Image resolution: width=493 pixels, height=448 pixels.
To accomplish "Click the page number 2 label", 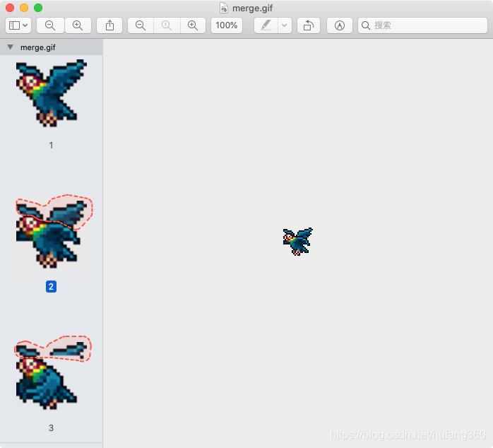I will (51, 287).
